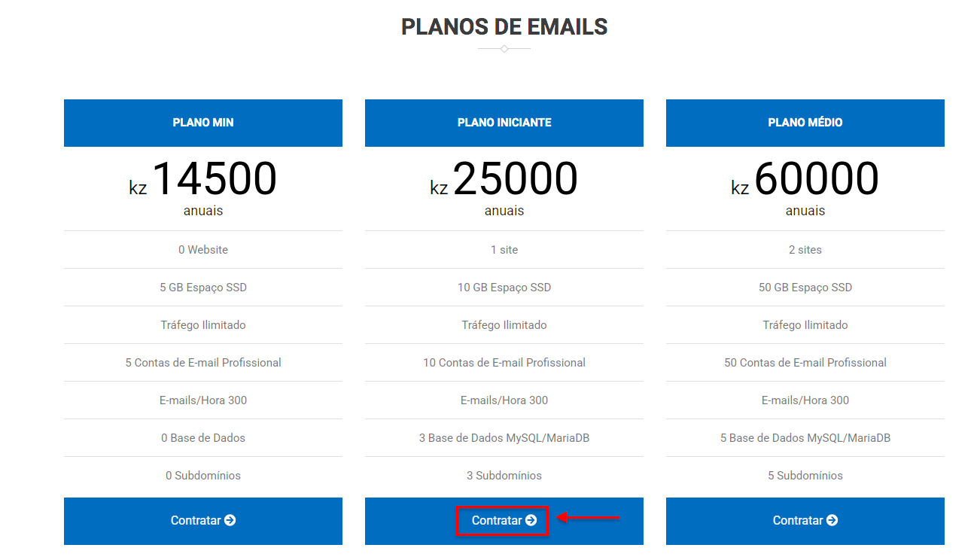The height and width of the screenshot is (560, 980).
Task: Click the '0 Website' feature row
Action: [203, 250]
